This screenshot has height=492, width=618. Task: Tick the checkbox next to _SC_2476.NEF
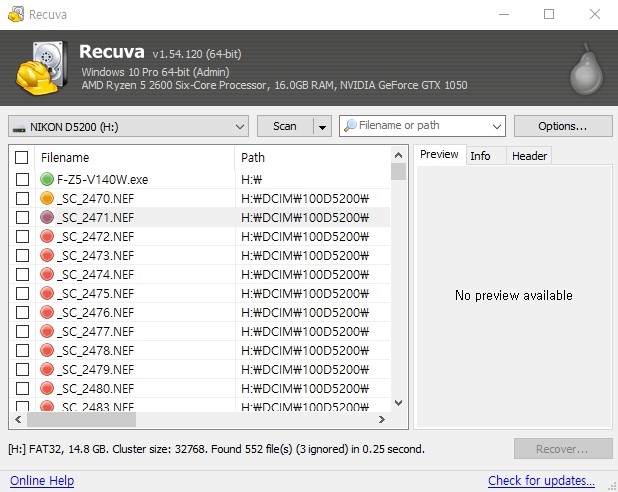[22, 313]
